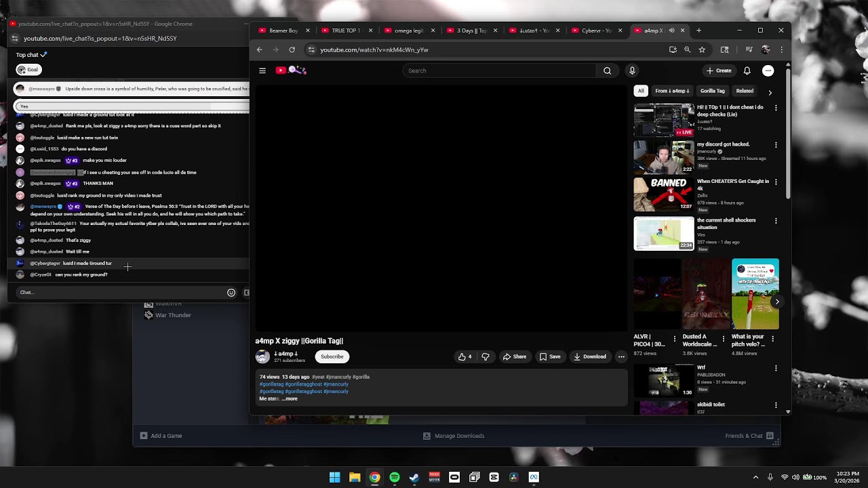Focus the YouTube search field
The image size is (868, 488).
click(499, 70)
